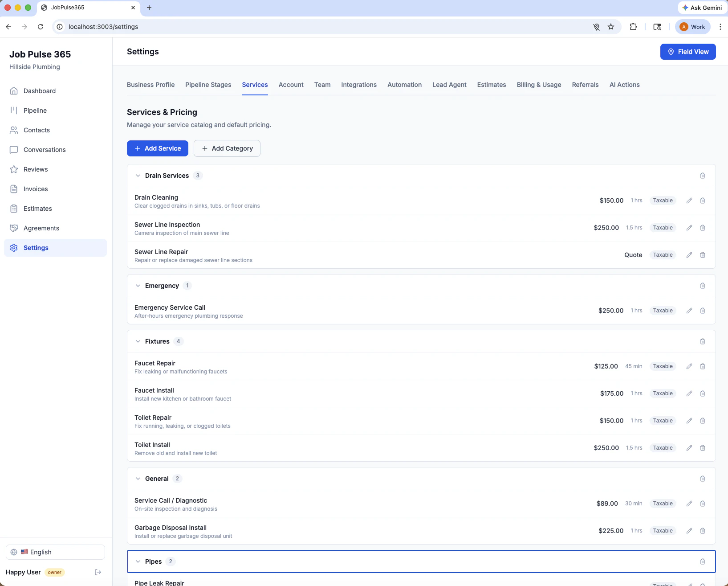Image resolution: width=728 pixels, height=586 pixels.
Task: Edit the Drain Cleaning service
Action: [689, 201]
